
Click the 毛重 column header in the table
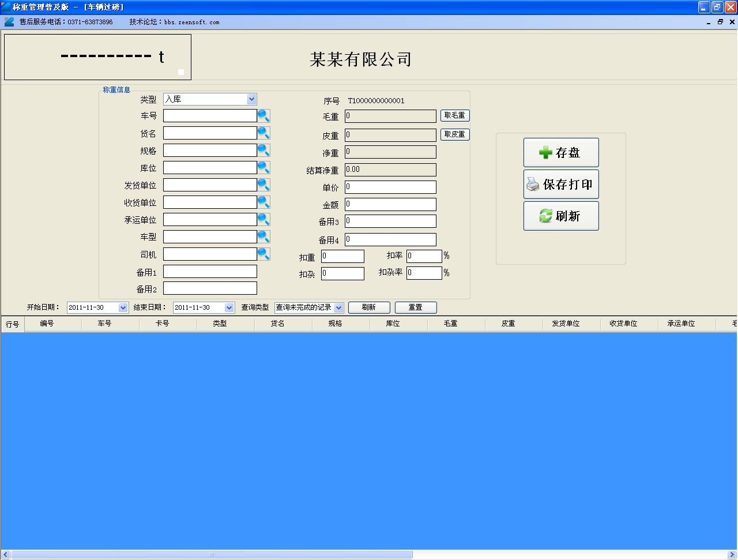coord(456,324)
